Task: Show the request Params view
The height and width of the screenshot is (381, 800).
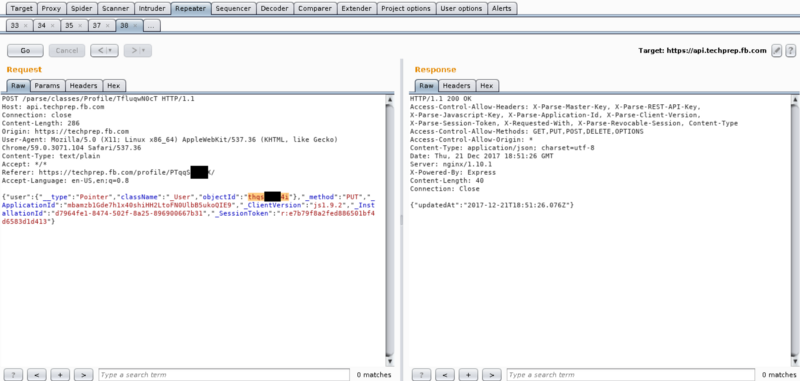Action: [47, 86]
